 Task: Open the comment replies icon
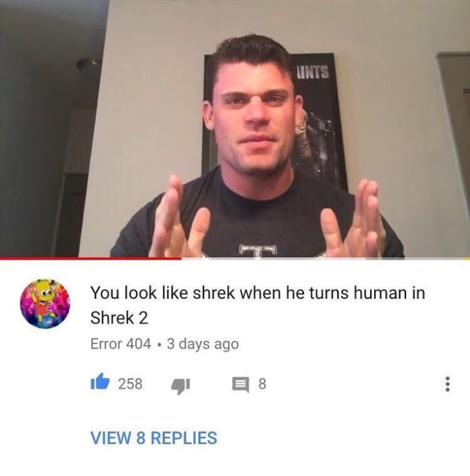tap(240, 384)
